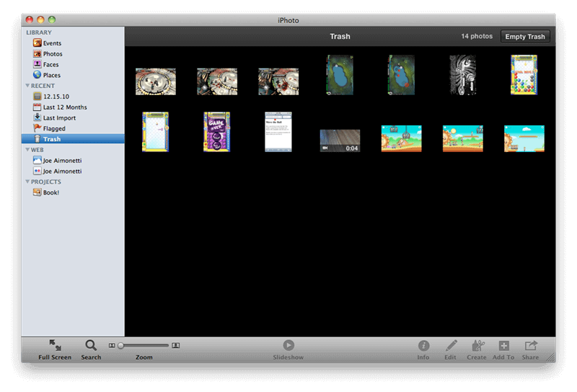This screenshot has width=577, height=392.
Task: Click the Edit pencil icon
Action: (452, 345)
